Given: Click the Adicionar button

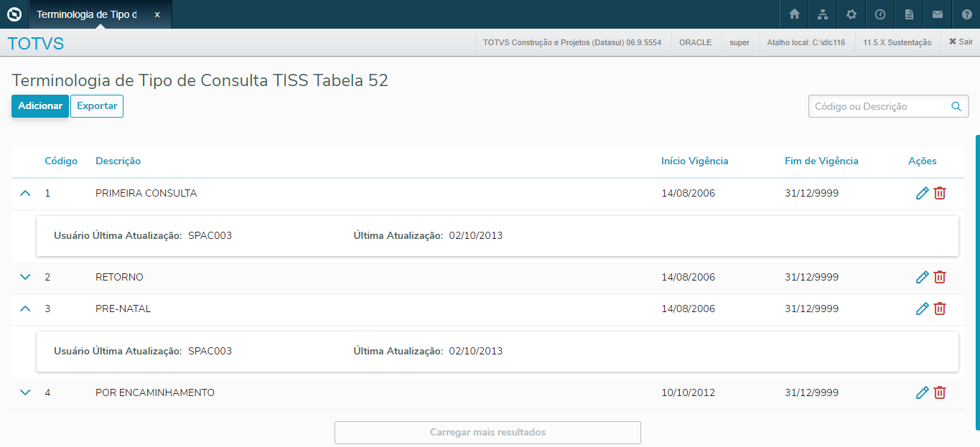Looking at the screenshot, I should [x=40, y=105].
